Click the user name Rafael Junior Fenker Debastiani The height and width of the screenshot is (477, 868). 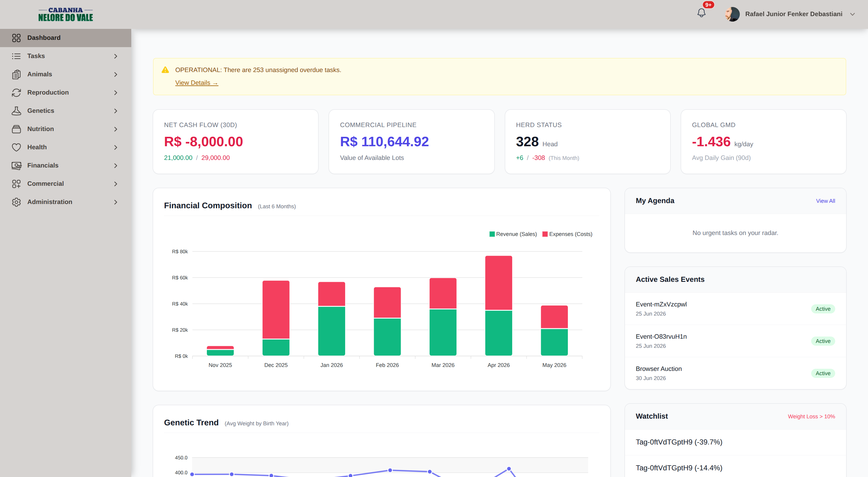[x=794, y=14]
